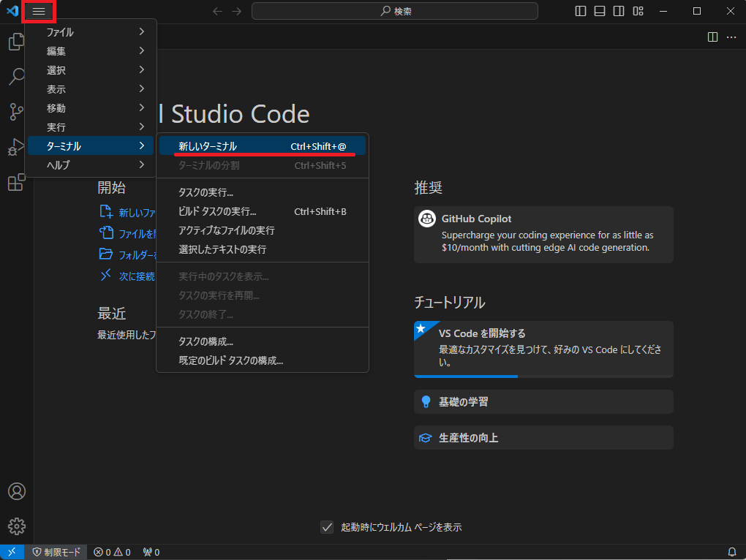This screenshot has width=746, height=560.
Task: Expand the 編集 menu
Action: point(91,51)
